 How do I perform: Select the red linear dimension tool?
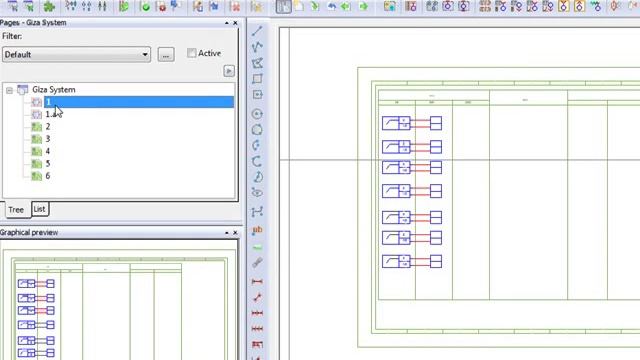pos(257,282)
